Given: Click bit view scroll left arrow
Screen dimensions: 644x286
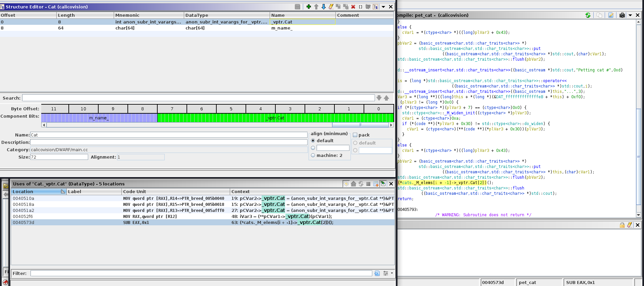Looking at the screenshot, I should pyautogui.click(x=44, y=125).
